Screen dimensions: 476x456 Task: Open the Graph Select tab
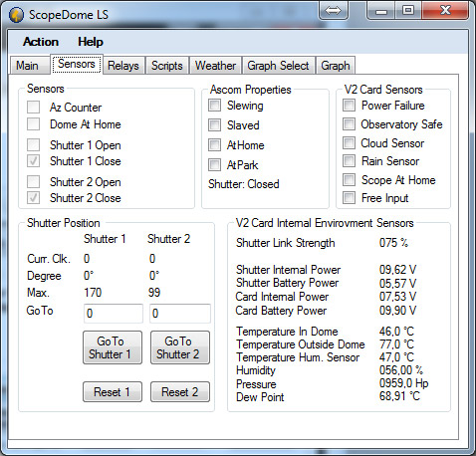point(278,66)
